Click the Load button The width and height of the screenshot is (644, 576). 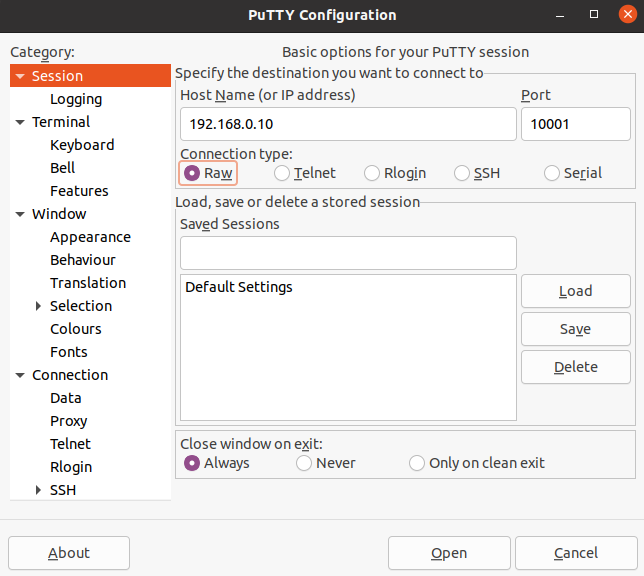click(575, 291)
